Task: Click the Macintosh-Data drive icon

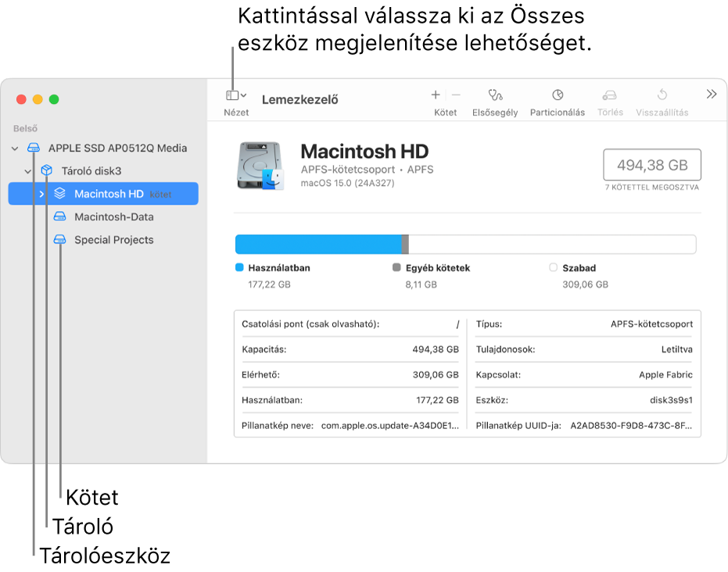Action: (x=59, y=216)
